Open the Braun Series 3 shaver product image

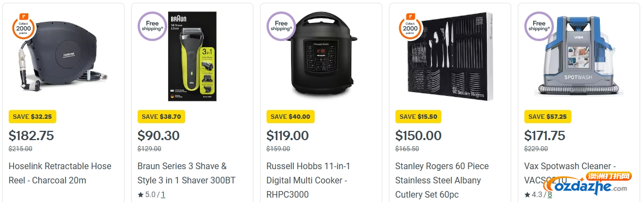pyautogui.click(x=193, y=56)
